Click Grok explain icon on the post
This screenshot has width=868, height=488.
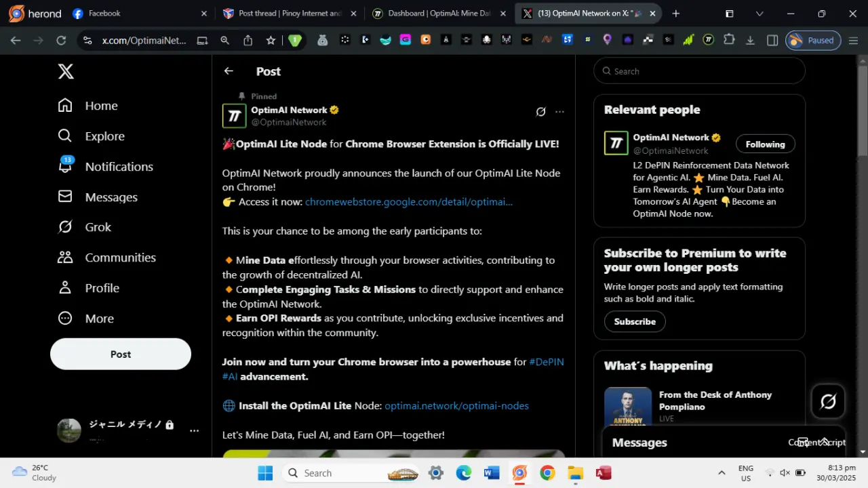tap(540, 112)
